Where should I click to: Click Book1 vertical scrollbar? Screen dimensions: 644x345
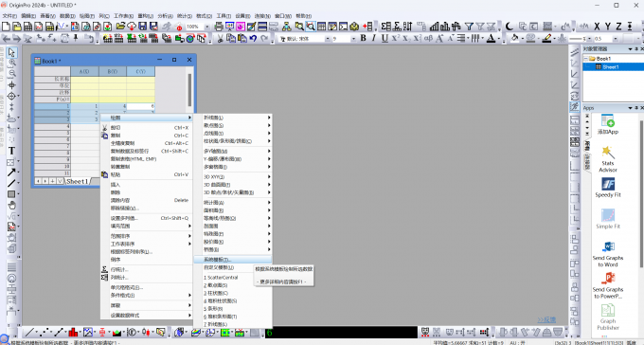click(189, 90)
